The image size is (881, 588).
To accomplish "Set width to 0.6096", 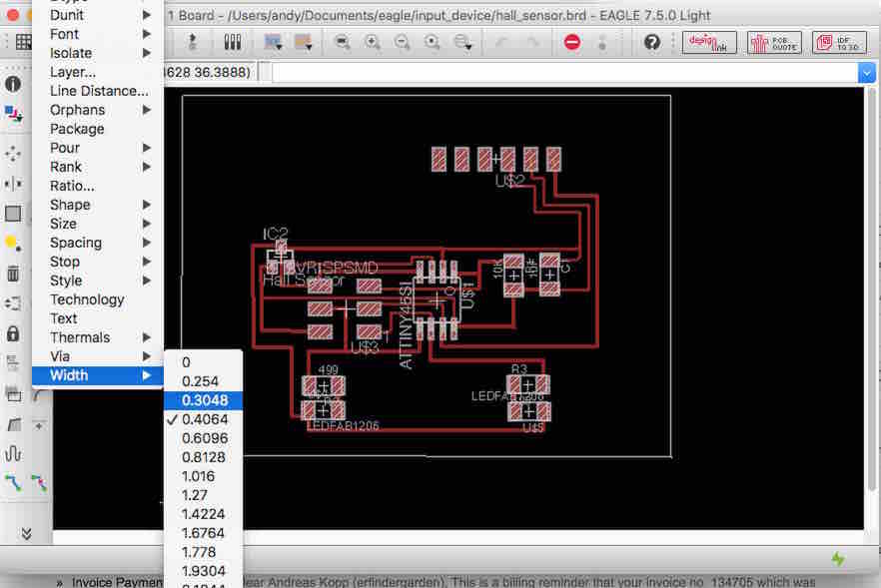I will (x=204, y=438).
